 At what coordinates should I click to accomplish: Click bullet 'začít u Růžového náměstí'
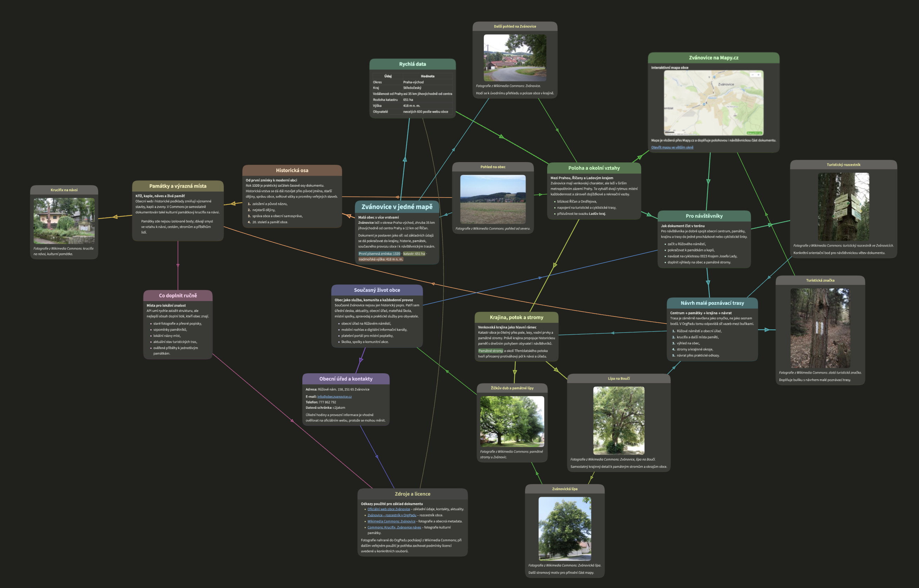[x=686, y=244]
